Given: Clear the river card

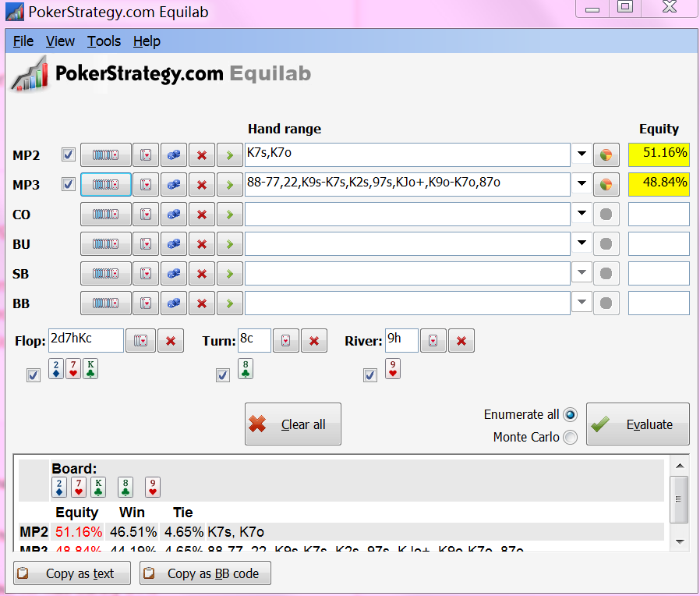Looking at the screenshot, I should (461, 341).
